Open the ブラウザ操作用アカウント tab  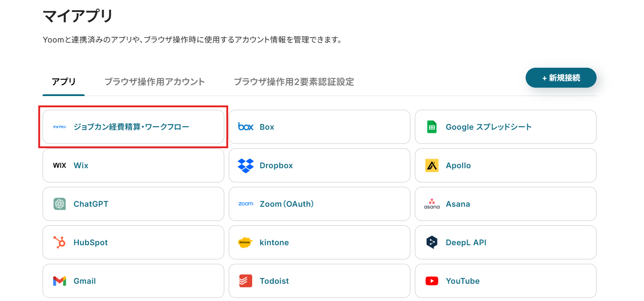pyautogui.click(x=155, y=82)
